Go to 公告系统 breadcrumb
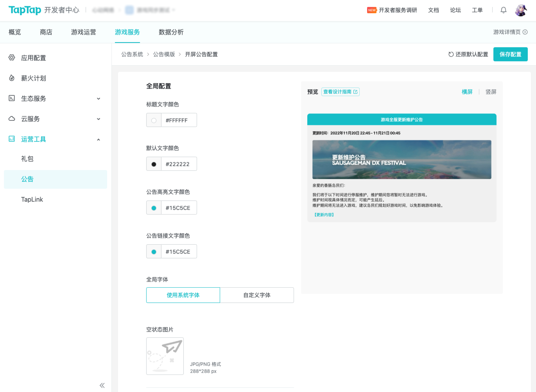536x392 pixels. click(132, 54)
